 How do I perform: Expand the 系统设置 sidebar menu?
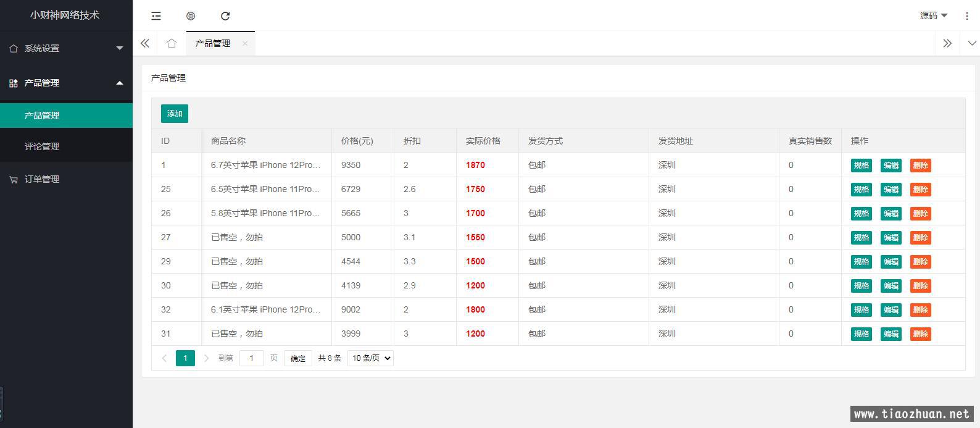(66, 48)
